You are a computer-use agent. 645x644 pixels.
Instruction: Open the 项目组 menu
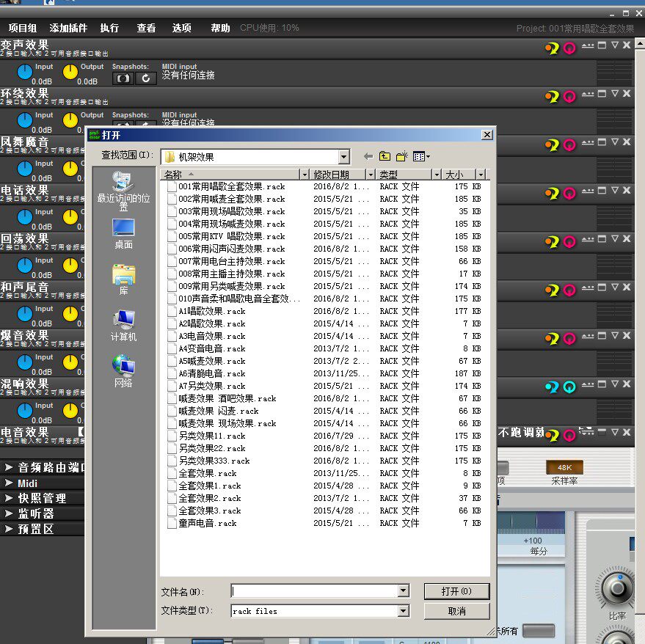[23, 28]
